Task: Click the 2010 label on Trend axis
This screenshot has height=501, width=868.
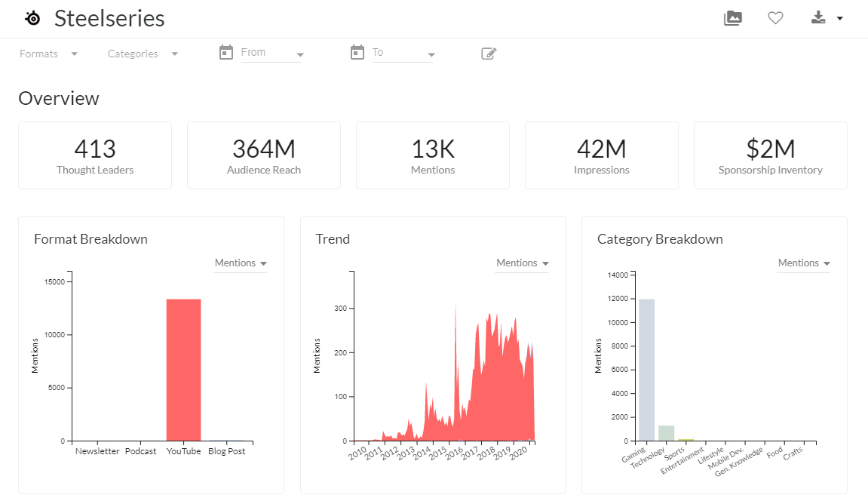Action: (357, 453)
